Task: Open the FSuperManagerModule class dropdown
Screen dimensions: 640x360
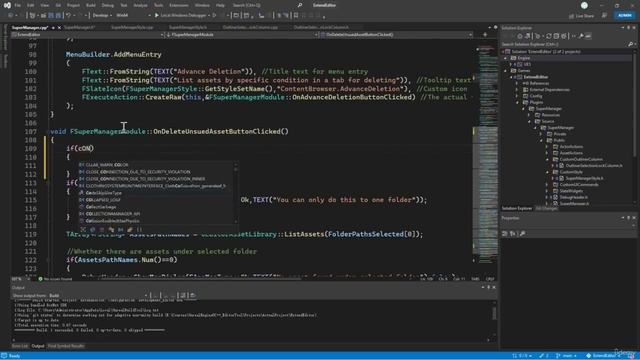Action: tap(242, 35)
